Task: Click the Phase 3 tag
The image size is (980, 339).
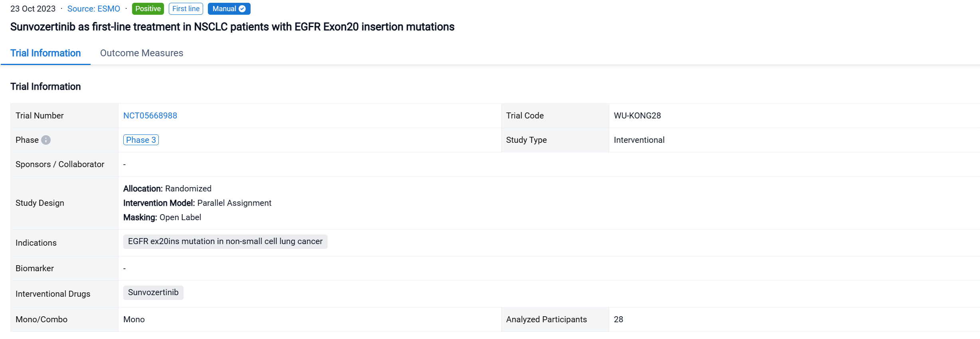Action: point(141,140)
